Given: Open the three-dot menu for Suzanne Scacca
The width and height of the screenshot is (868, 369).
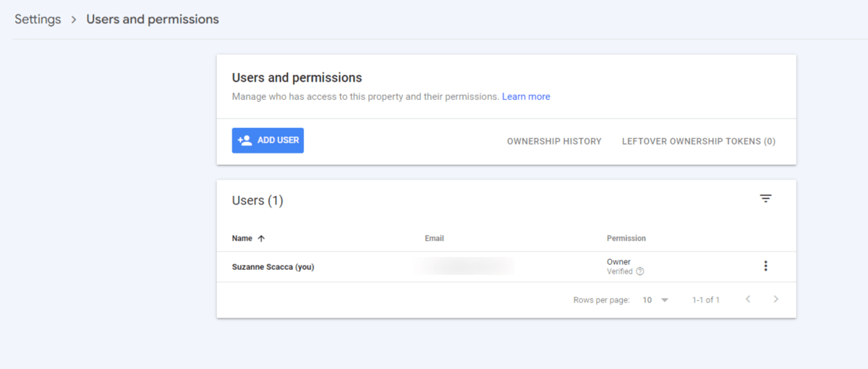Looking at the screenshot, I should [x=765, y=266].
